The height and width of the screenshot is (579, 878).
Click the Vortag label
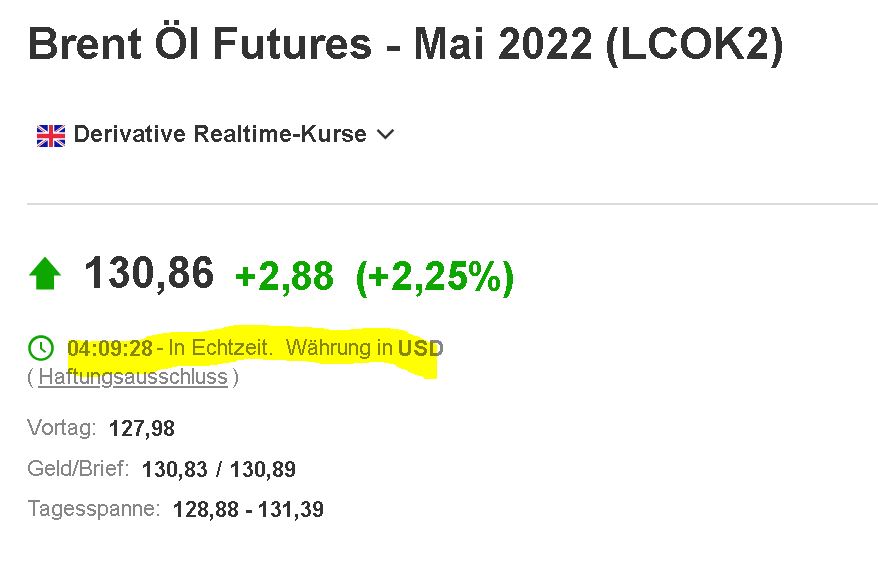pos(62,428)
